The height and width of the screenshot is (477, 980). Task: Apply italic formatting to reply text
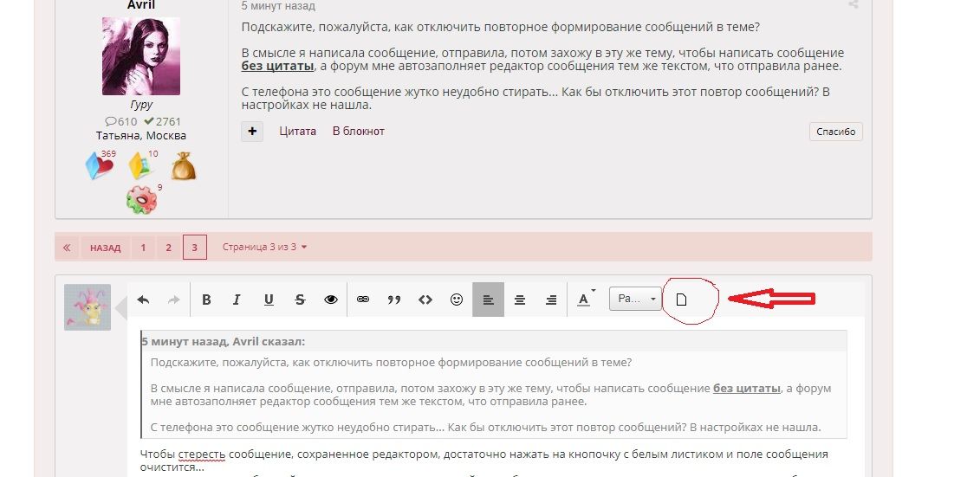pyautogui.click(x=237, y=300)
